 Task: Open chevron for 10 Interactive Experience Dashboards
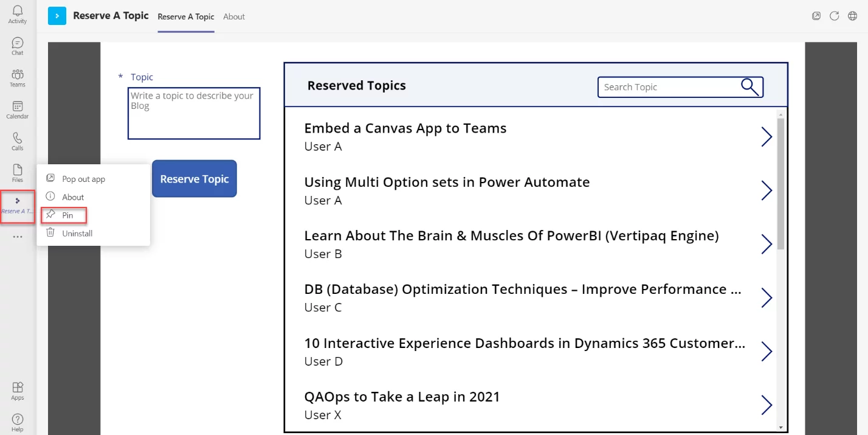pos(766,351)
